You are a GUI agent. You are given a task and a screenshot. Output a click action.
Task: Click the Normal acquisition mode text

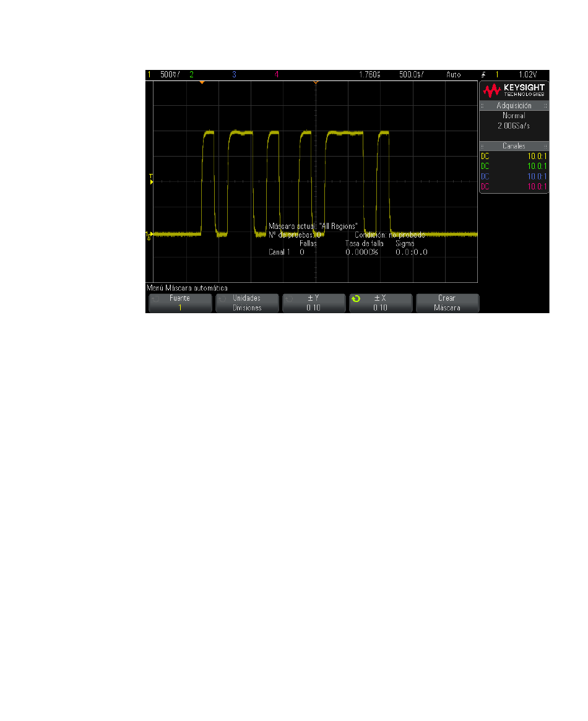click(x=514, y=116)
